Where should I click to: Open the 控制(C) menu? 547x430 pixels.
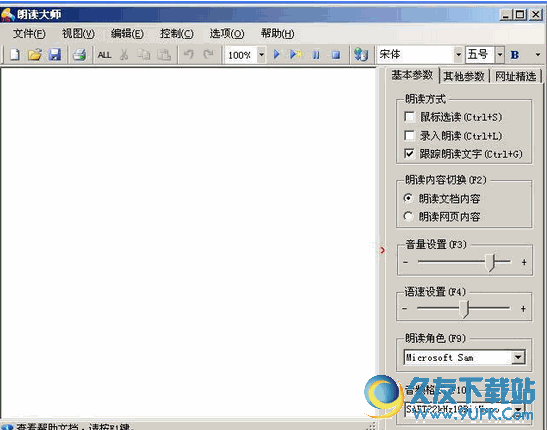[177, 34]
